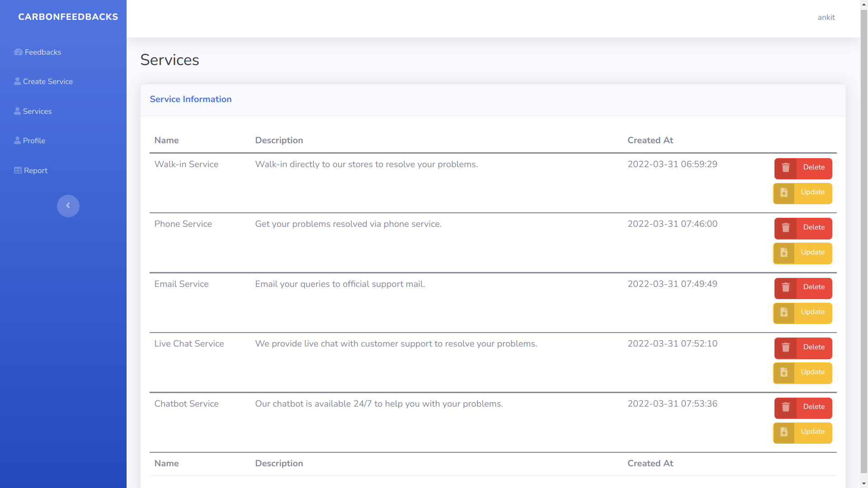Click the page's vertical scrollbar down arrow
Screen dimensions: 868x488
click(864, 483)
